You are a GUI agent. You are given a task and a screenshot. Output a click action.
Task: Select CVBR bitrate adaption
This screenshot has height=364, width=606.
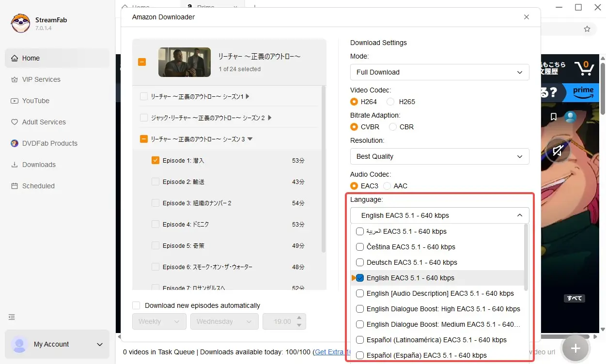(x=354, y=127)
